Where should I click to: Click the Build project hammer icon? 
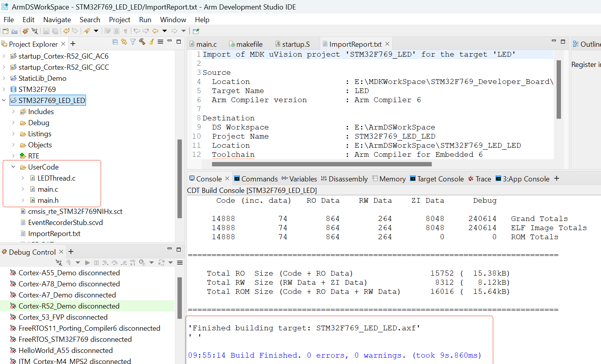142,42
